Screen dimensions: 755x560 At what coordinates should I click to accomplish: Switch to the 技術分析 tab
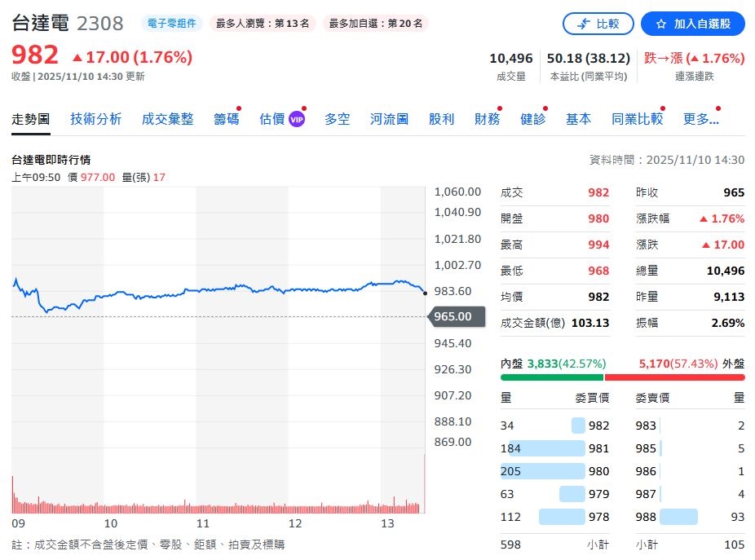(95, 118)
